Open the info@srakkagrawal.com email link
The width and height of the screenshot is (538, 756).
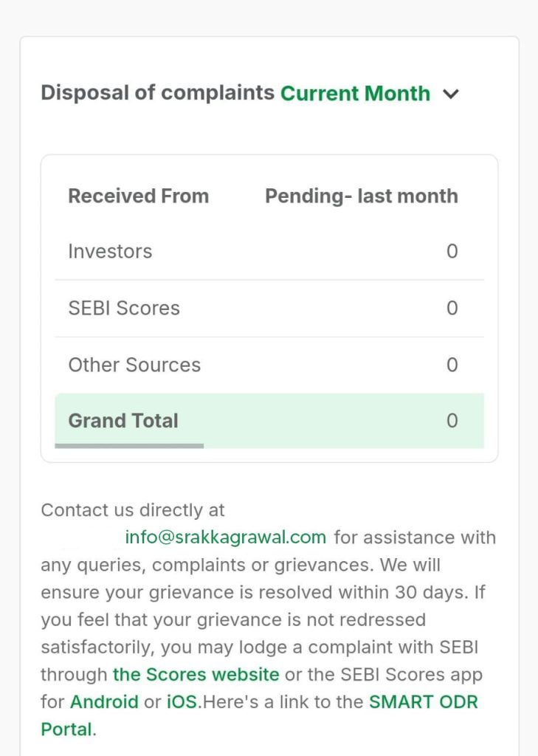(225, 537)
